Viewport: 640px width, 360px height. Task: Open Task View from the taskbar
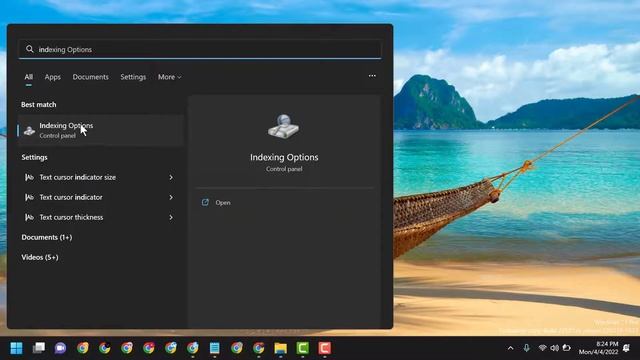(x=39, y=348)
